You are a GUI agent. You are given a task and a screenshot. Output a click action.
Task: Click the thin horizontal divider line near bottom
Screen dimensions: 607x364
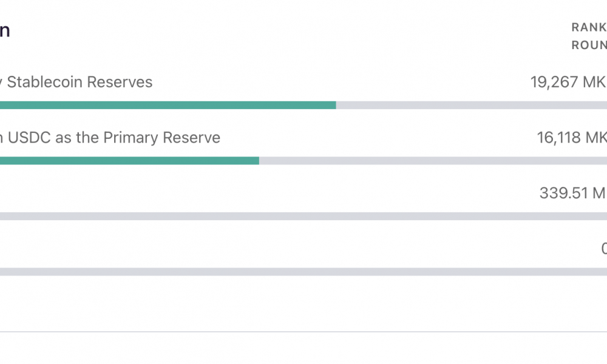pos(303,331)
